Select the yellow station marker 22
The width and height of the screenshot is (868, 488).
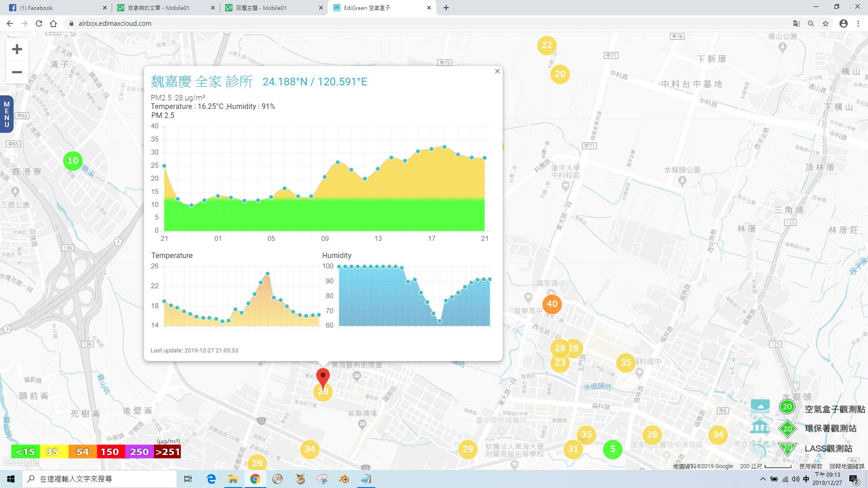[x=547, y=45]
